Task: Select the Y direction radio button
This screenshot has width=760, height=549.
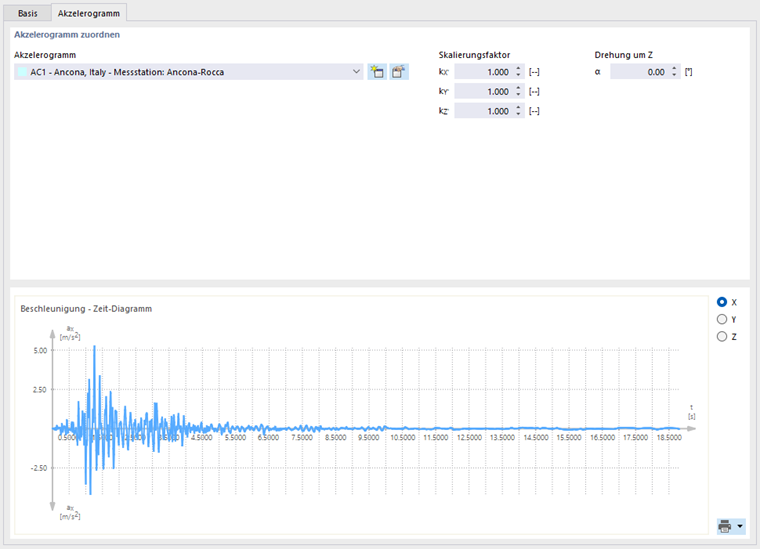Action: (722, 319)
